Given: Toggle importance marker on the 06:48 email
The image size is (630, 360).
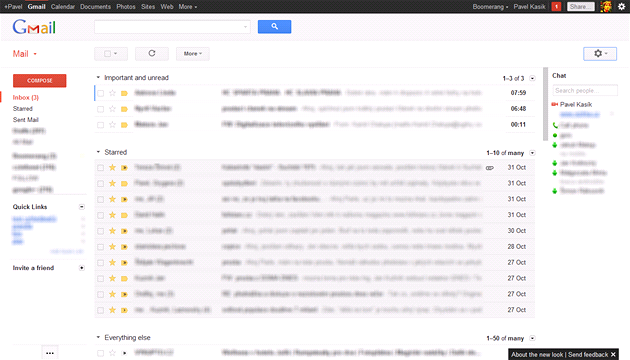Looking at the screenshot, I should tap(125, 109).
